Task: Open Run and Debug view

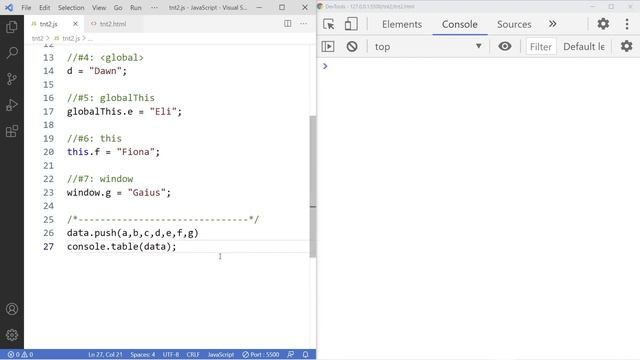Action: pos(12,105)
